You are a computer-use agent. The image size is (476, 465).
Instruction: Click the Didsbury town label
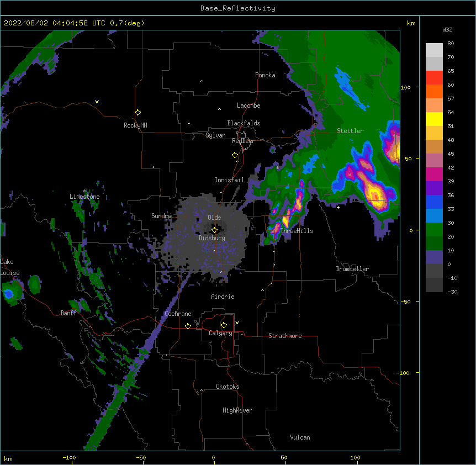pyautogui.click(x=212, y=238)
